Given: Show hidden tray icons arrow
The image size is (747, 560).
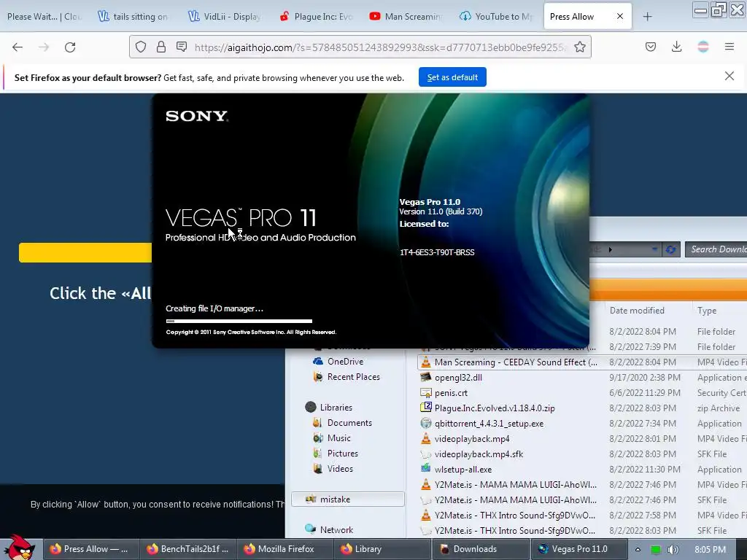Looking at the screenshot, I should pos(638,550).
